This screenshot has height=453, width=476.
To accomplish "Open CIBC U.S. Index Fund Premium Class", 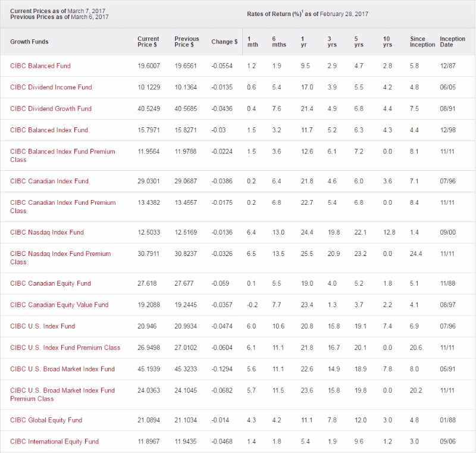I will coord(65,348).
